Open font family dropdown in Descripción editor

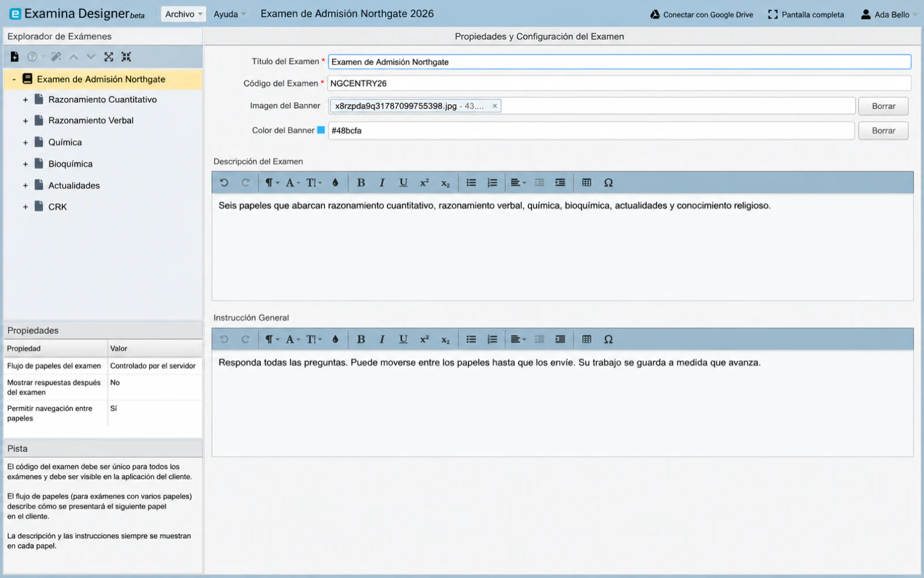pos(293,183)
